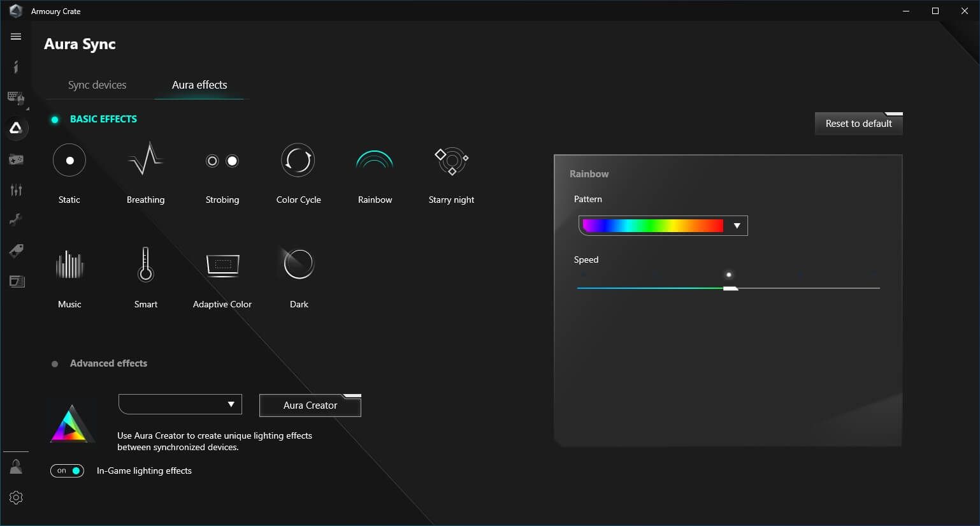Viewport: 980px width, 526px height.
Task: Select the Static lighting effect icon
Action: click(69, 160)
